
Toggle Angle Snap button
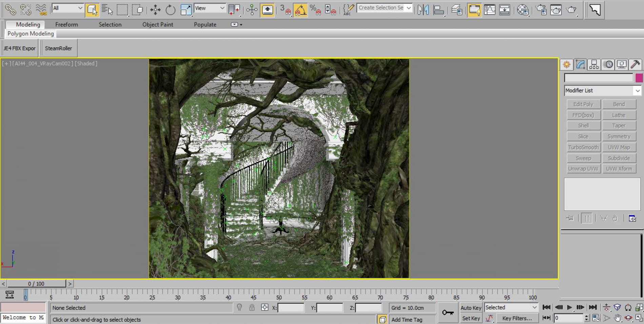click(x=300, y=9)
